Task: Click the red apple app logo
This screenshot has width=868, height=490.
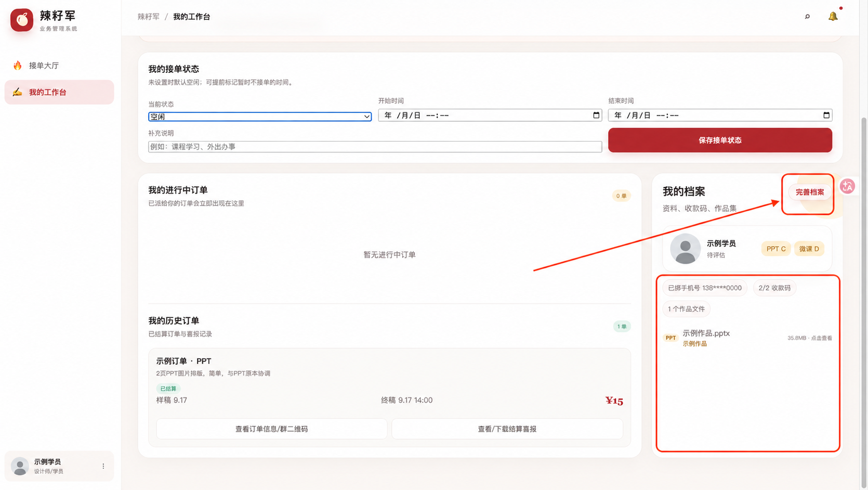Action: (x=22, y=20)
